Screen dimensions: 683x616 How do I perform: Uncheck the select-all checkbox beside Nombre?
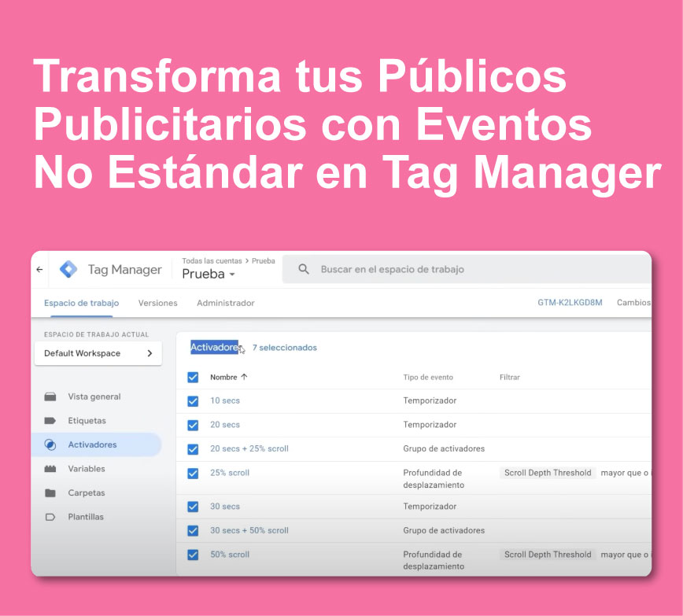(193, 377)
